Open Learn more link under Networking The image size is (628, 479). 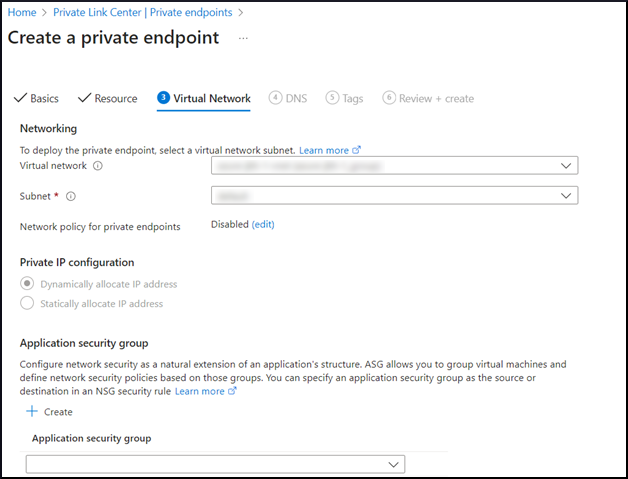323,150
